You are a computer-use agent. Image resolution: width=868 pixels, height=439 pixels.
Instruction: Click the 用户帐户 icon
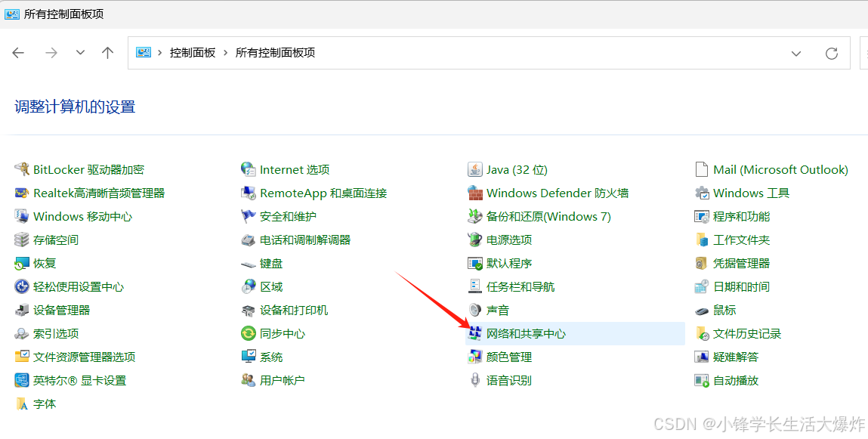[248, 380]
